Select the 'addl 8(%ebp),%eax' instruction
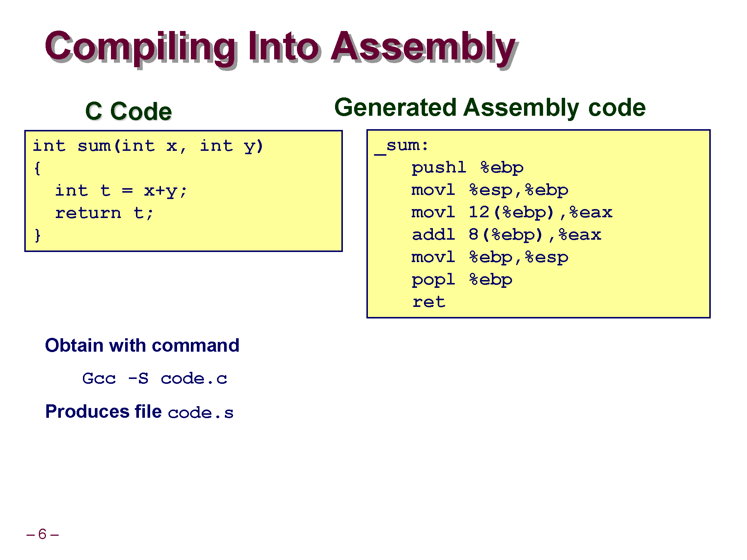This screenshot has width=747, height=560. [506, 235]
